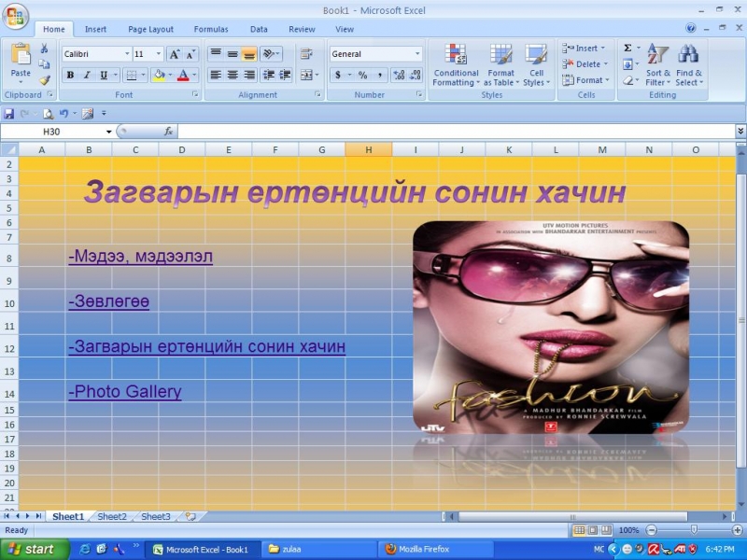Switch to the Review tab

302,29
